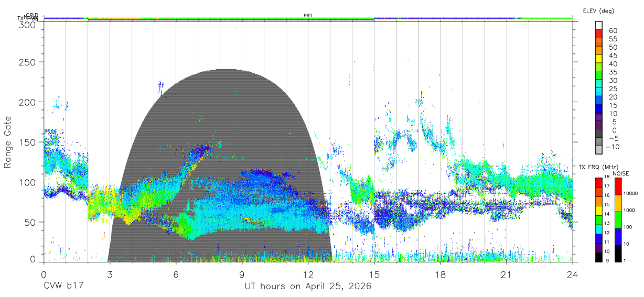Click the '-5' label on ELEV colorbar
Screen dimensions: 644x297
613,138
